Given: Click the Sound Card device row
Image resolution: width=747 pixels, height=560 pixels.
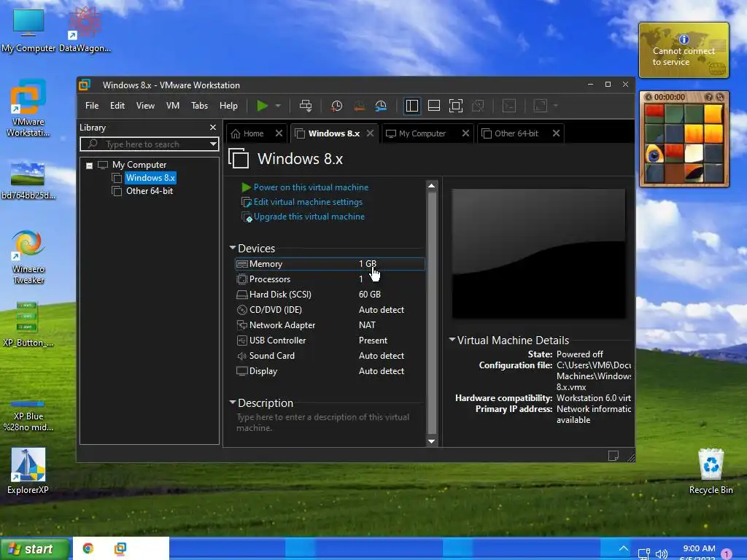Looking at the screenshot, I should click(330, 356).
